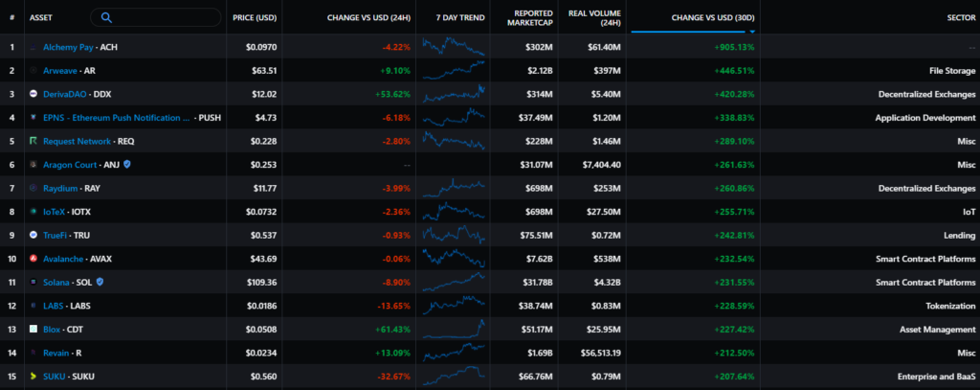Sort by Price (USD) column header
980x390 pixels.
pos(255,17)
